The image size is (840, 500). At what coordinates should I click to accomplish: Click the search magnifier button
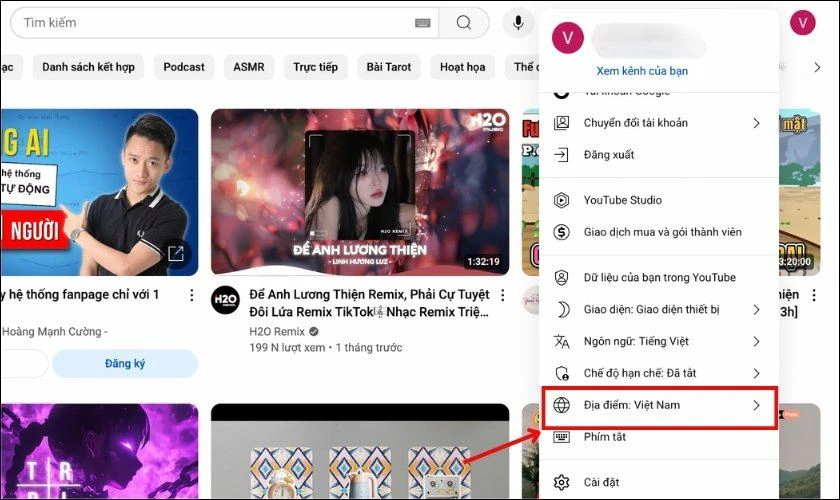pyautogui.click(x=464, y=23)
